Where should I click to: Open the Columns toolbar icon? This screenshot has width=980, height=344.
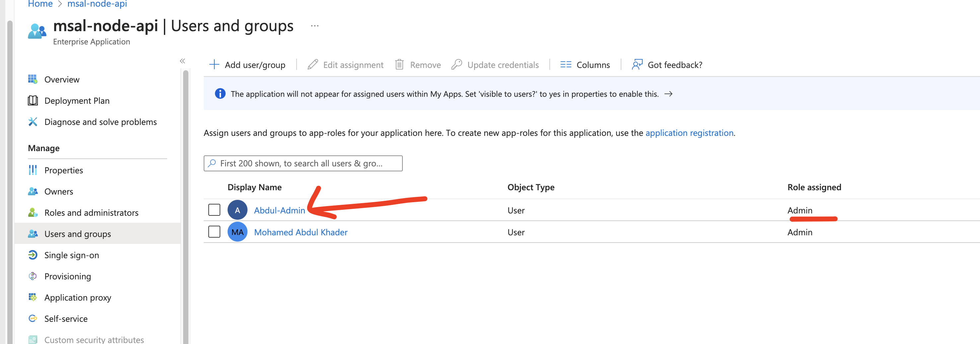[x=566, y=65]
